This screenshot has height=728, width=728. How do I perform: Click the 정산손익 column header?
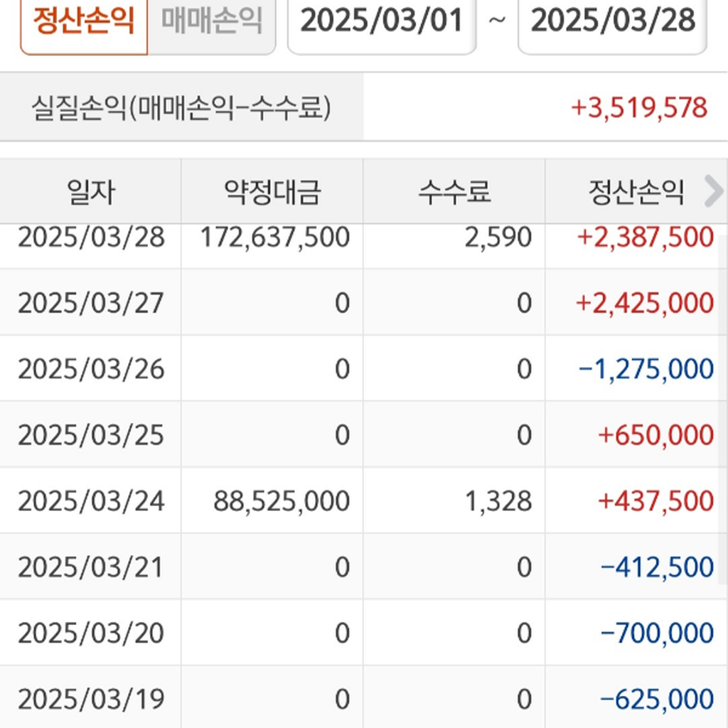pyautogui.click(x=636, y=191)
